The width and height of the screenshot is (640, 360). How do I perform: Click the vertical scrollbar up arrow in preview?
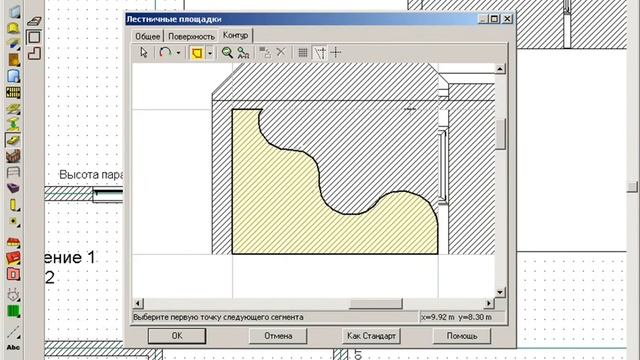(500, 69)
